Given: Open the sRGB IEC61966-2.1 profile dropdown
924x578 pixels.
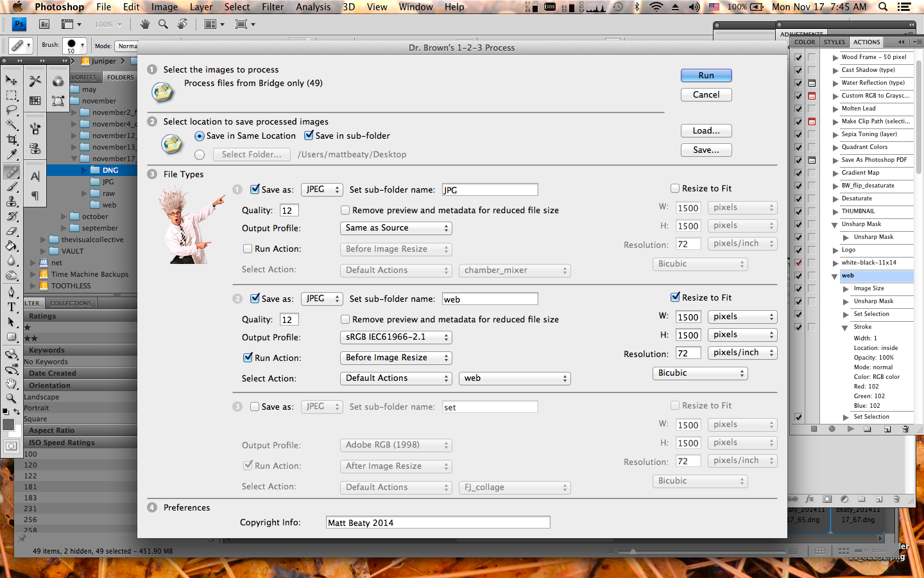Looking at the screenshot, I should coord(396,337).
